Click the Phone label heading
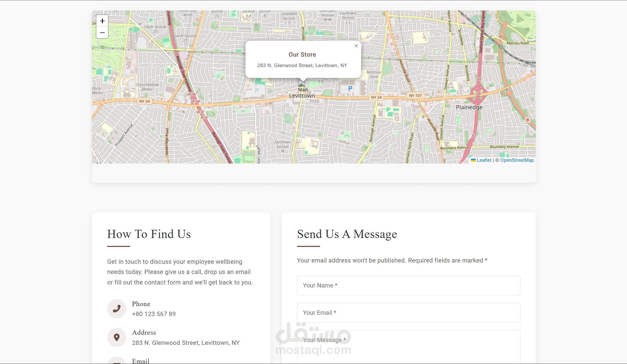This screenshot has width=627, height=364. [x=141, y=304]
